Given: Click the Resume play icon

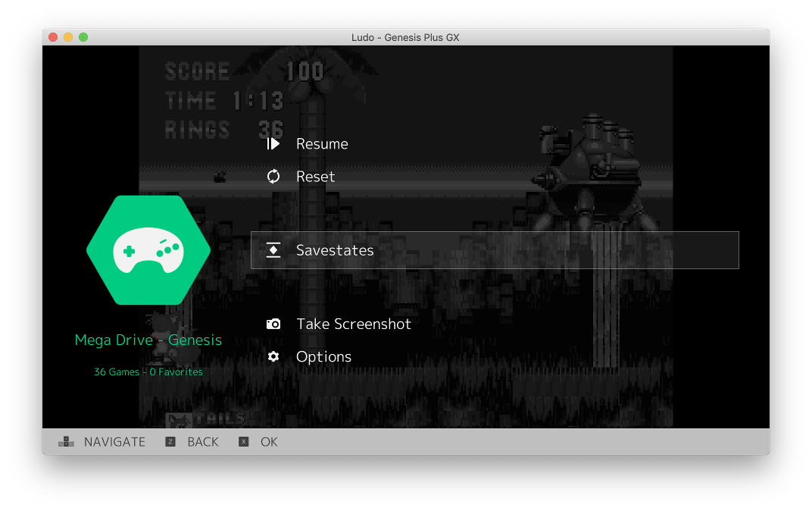Looking at the screenshot, I should (273, 144).
